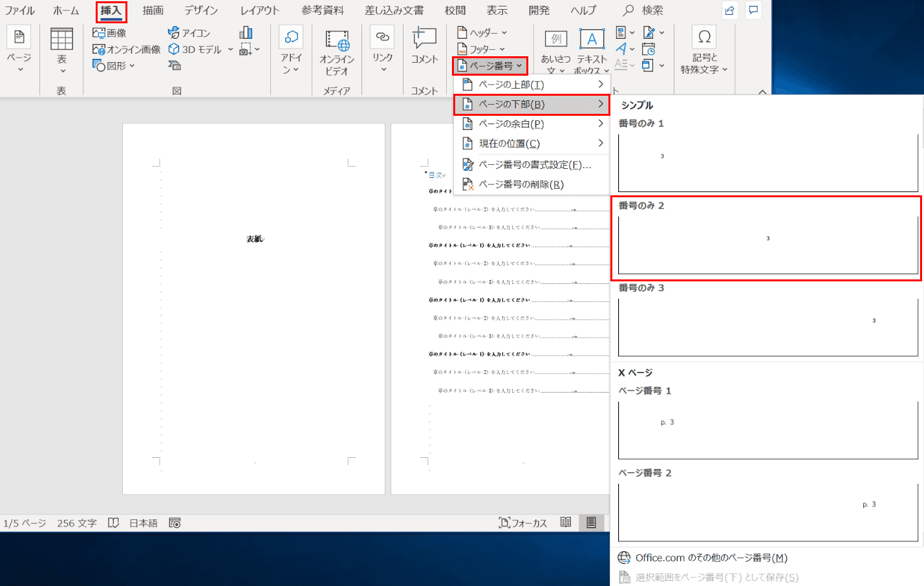Switch to the 参考資料 tab
Image resolution: width=924 pixels, height=586 pixels.
pyautogui.click(x=323, y=10)
